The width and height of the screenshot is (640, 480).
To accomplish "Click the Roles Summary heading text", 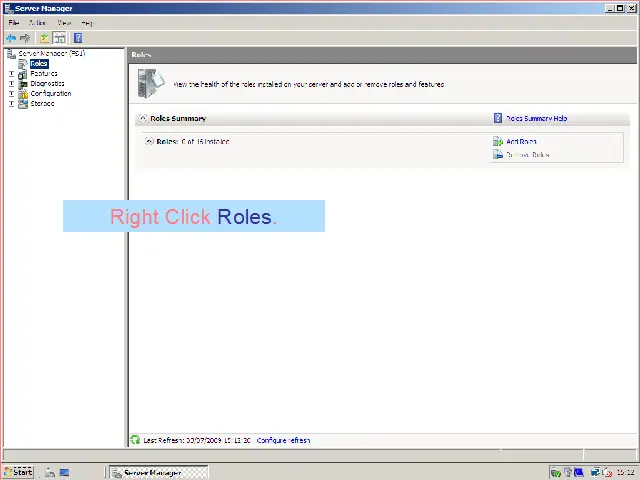I will point(178,118).
